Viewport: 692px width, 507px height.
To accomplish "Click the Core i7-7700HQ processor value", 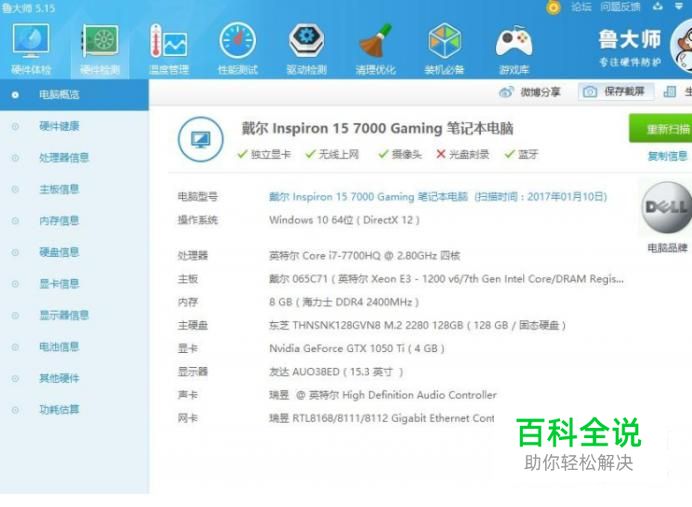I will point(365,255).
